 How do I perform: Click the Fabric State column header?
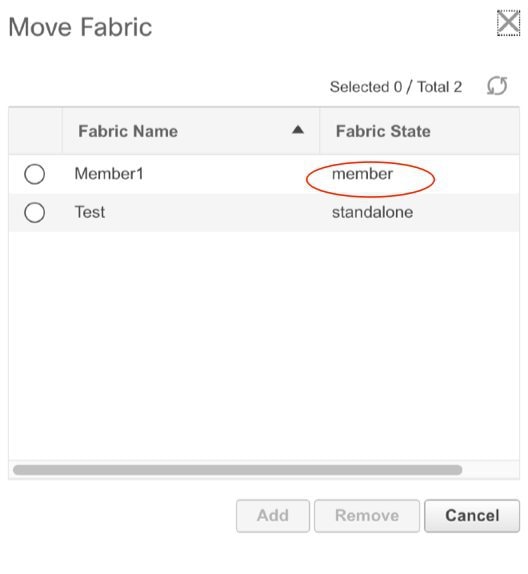click(x=419, y=131)
